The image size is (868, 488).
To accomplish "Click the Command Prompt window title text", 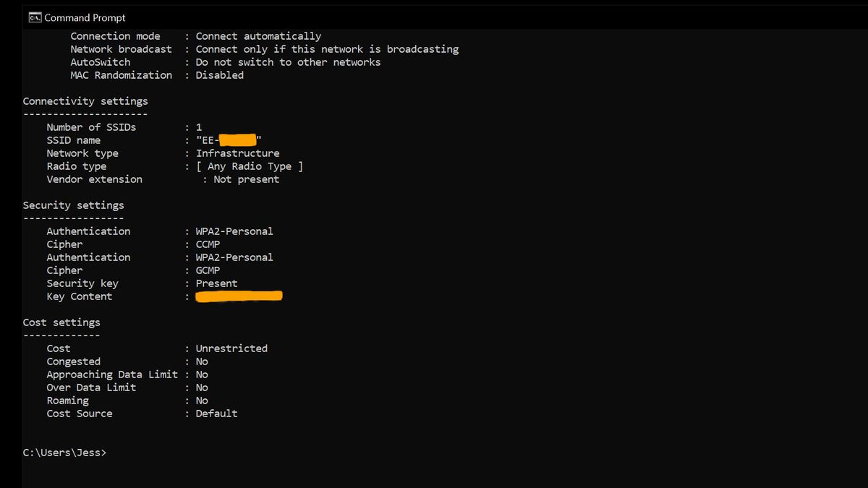I will [x=85, y=17].
